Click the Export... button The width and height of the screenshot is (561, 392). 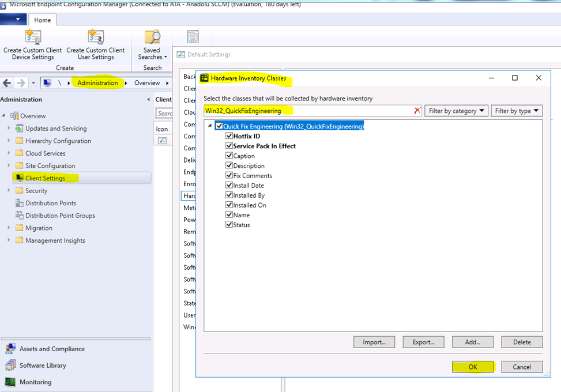click(x=423, y=342)
